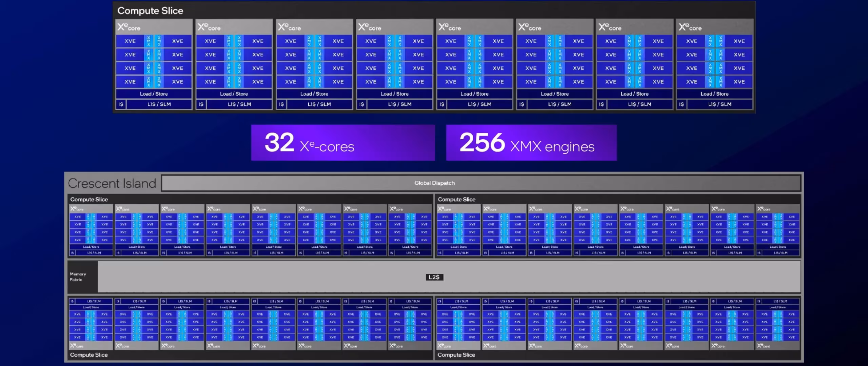The image size is (868, 366).
Task: Click the large Compute Slice heading at top
Action: pos(150,11)
